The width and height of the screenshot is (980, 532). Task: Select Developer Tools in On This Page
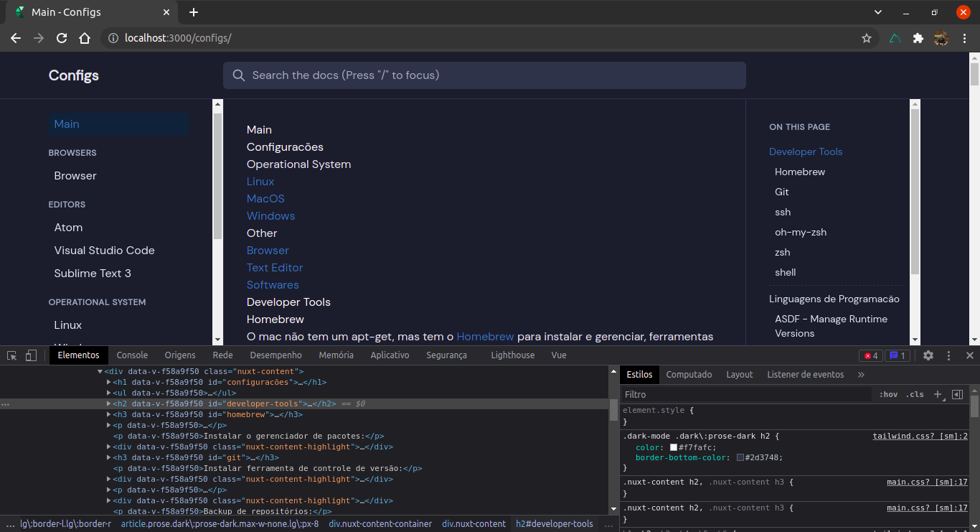click(x=806, y=151)
